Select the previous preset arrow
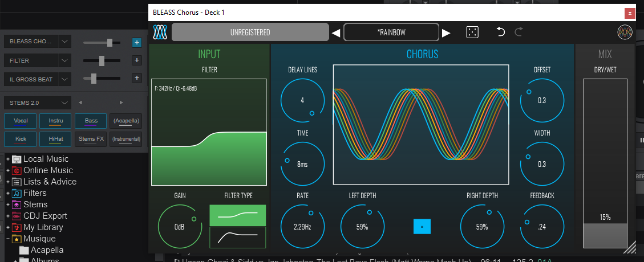 click(x=336, y=33)
